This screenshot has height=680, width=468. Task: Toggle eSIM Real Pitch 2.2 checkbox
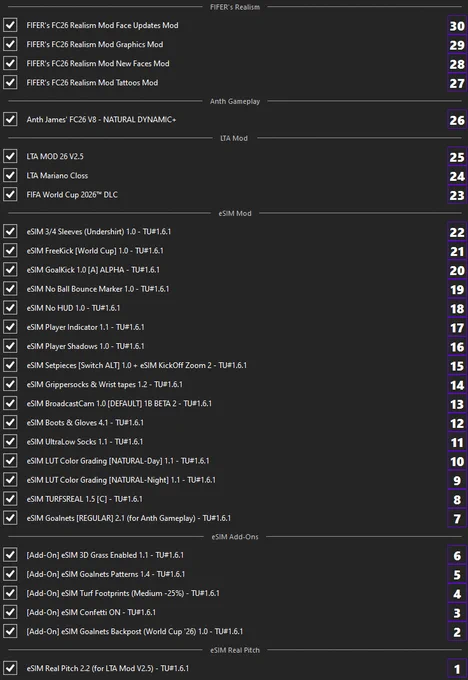(10, 668)
